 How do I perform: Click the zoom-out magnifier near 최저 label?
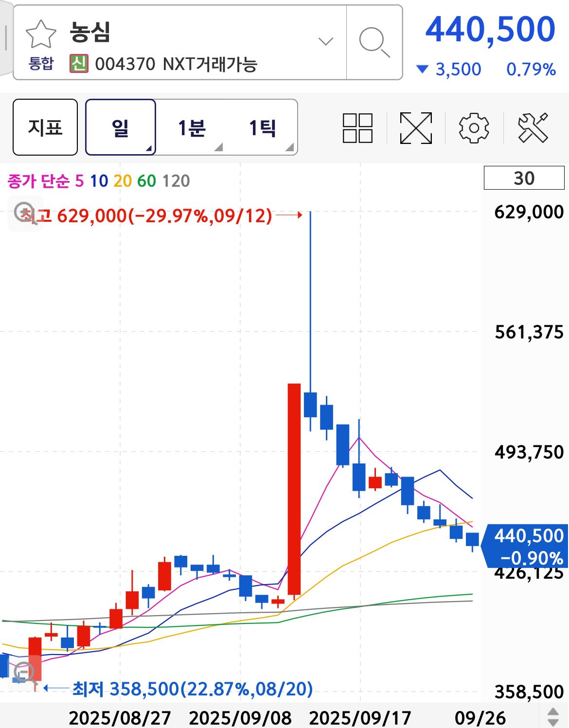23,672
